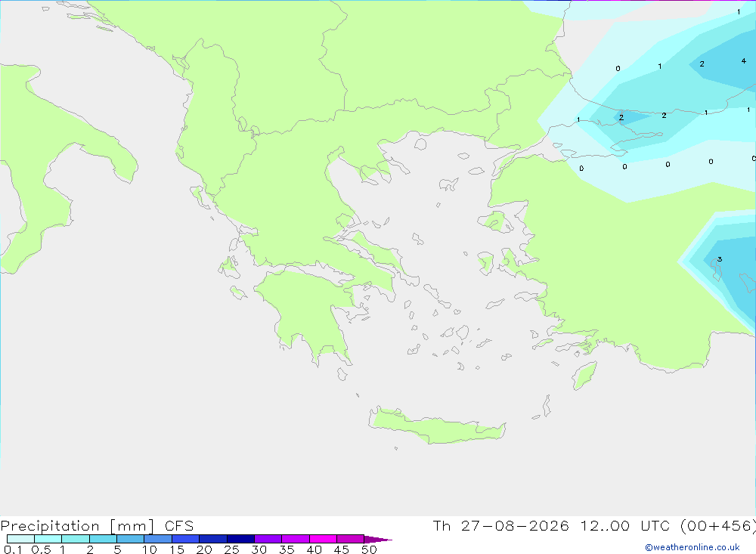Image resolution: width=756 pixels, height=554 pixels.
Task: Click the 'Th 27-08-2026' date text
Action: point(501,525)
